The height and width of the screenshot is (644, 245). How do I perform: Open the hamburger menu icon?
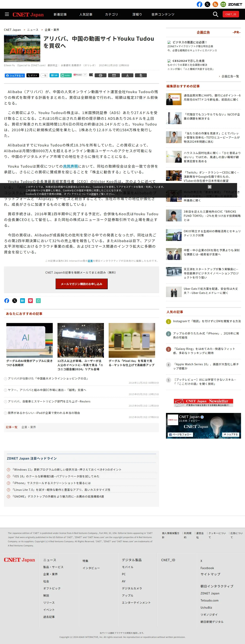[x=7, y=14]
